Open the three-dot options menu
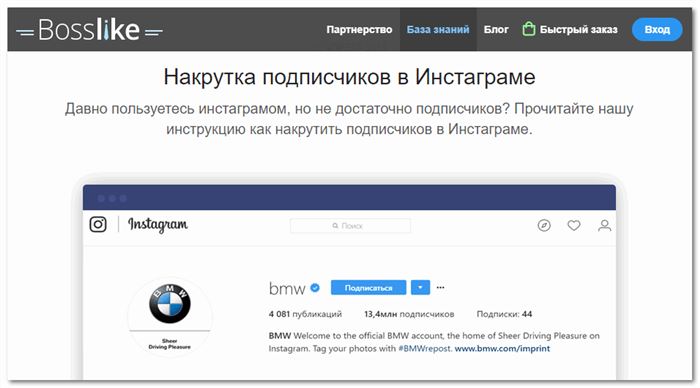The image size is (700, 388). [441, 288]
